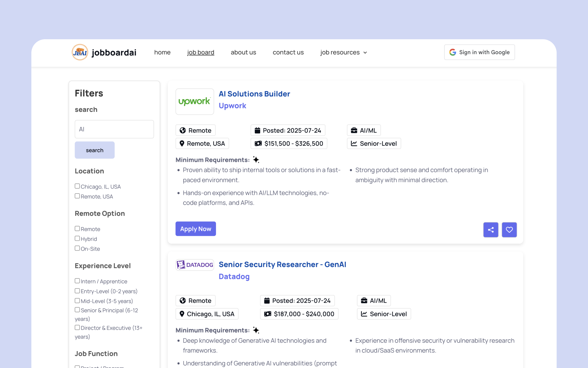This screenshot has height=368, width=588.
Task: Click chart icon in Upwork Senior-Level tag
Action: click(354, 143)
